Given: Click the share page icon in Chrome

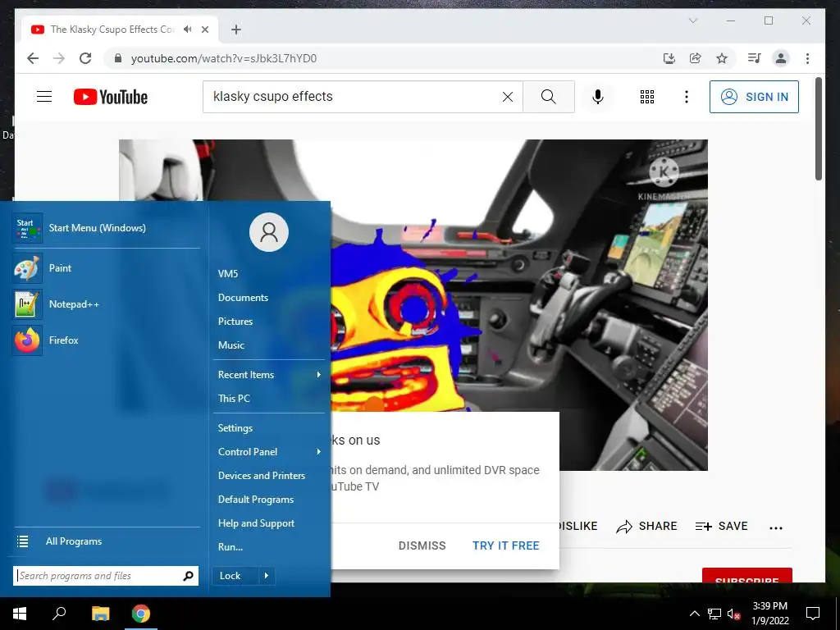Looking at the screenshot, I should (x=696, y=58).
